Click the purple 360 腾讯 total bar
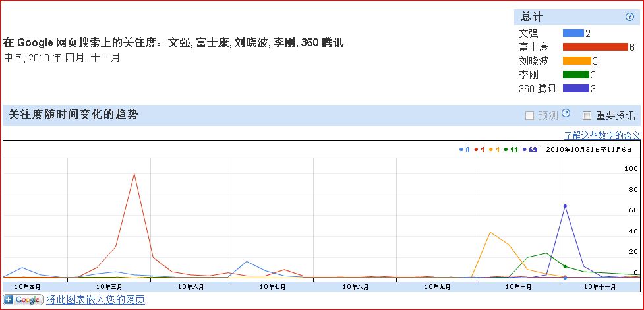Viewport: 644px width, 310px height. click(576, 88)
